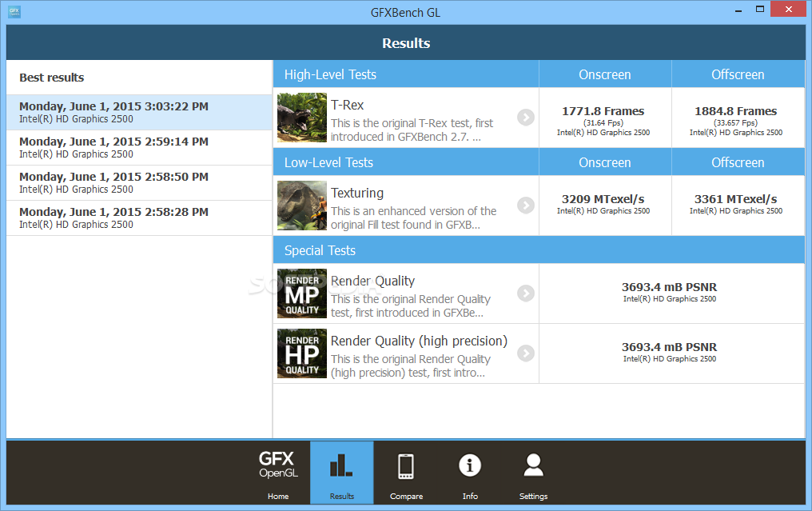The width and height of the screenshot is (812, 511).
Task: Click the Texturing test thumbnail
Action: (302, 206)
